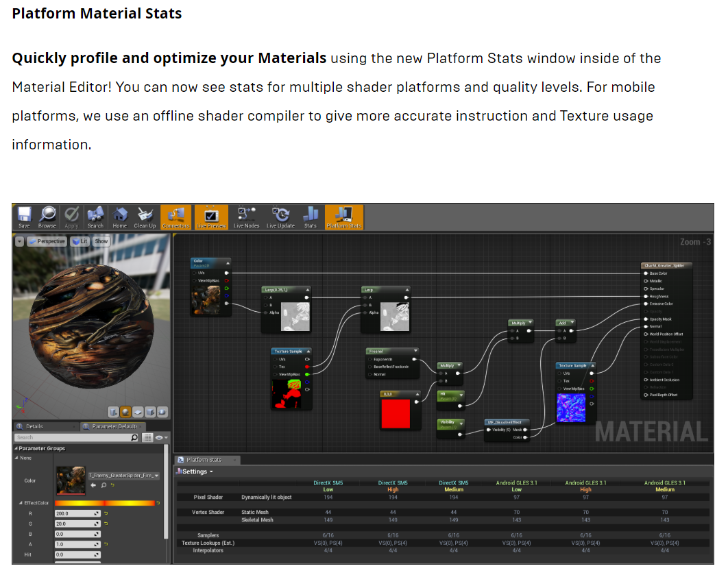
Task: Open the T_Enemy_GreaterSpider texture dropdown
Action: [123, 476]
